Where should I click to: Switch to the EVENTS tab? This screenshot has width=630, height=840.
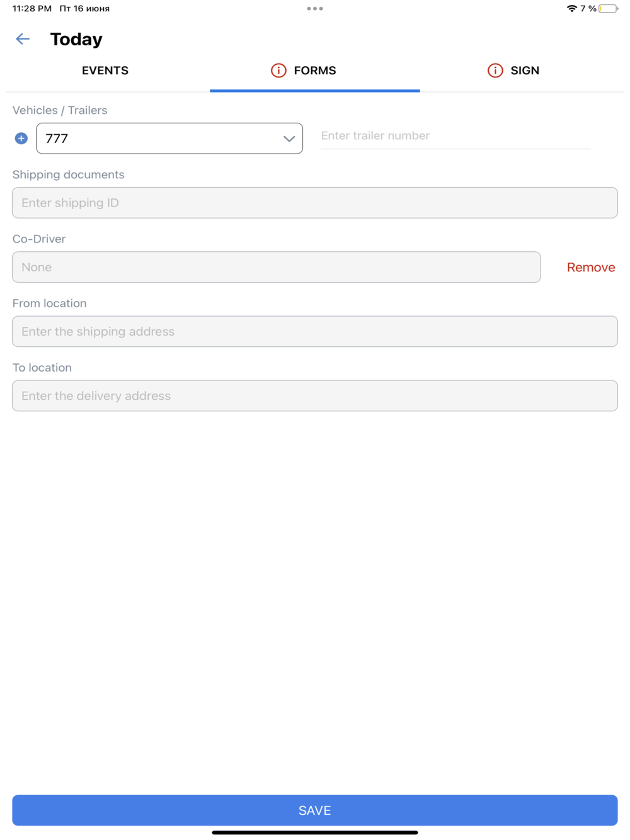click(105, 71)
